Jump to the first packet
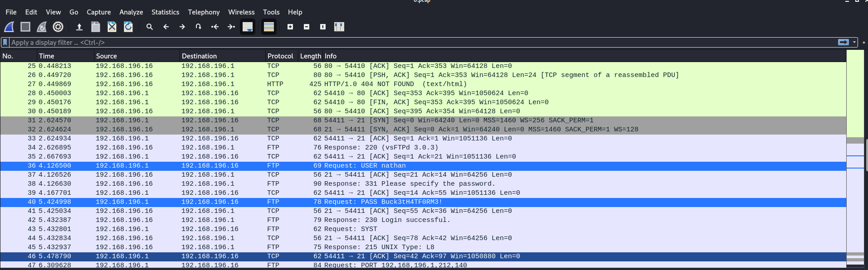The width and height of the screenshot is (868, 270). [215, 27]
